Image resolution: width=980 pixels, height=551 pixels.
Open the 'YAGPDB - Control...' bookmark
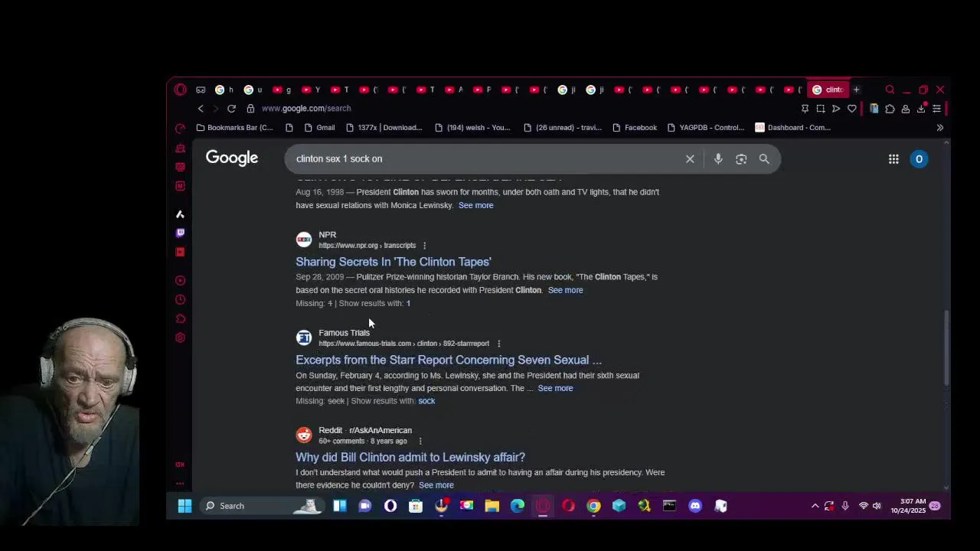point(706,128)
